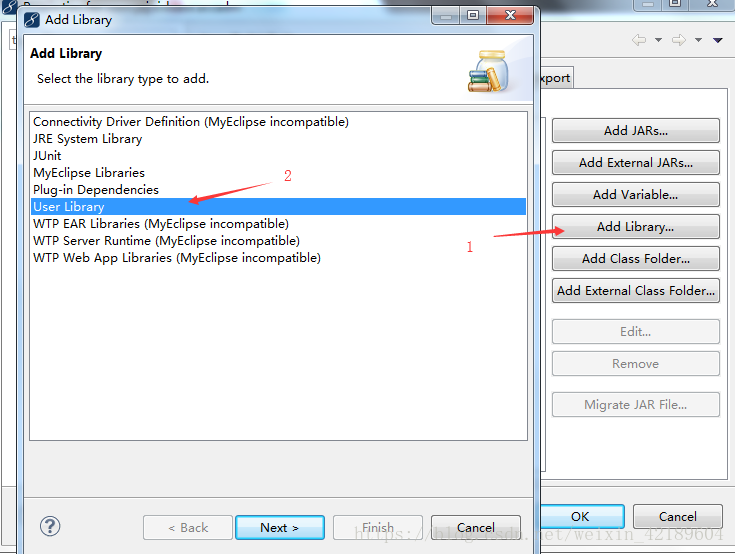Open the back history dropdown arrow

(x=659, y=40)
